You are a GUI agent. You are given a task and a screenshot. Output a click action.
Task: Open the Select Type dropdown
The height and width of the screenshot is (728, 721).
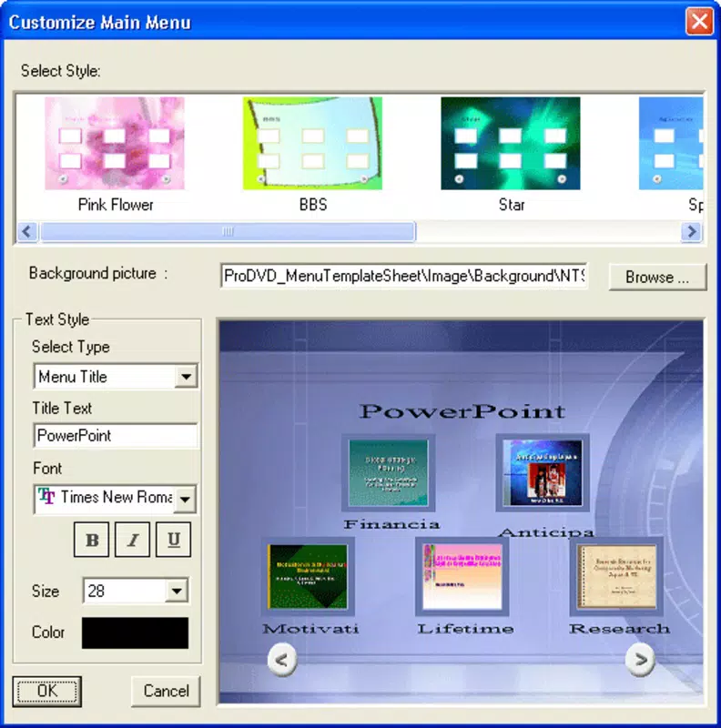(x=187, y=376)
